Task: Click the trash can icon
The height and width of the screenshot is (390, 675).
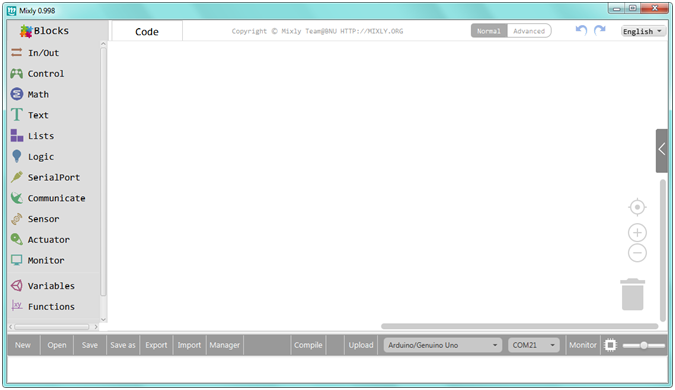Action: pyautogui.click(x=632, y=294)
